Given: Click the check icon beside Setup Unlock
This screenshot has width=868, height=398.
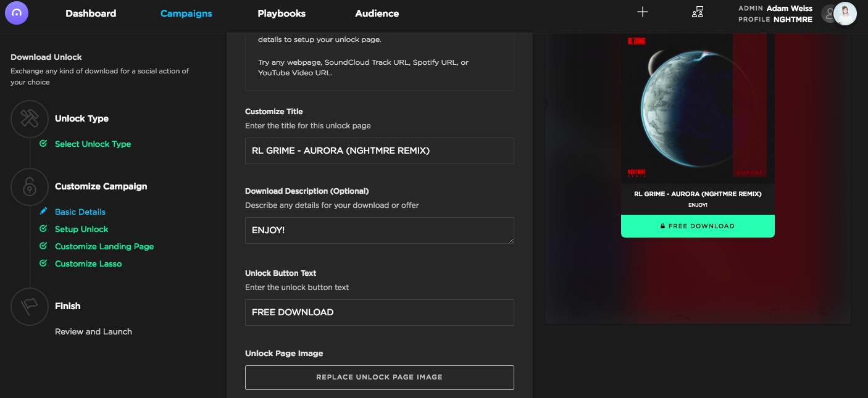Looking at the screenshot, I should (43, 229).
